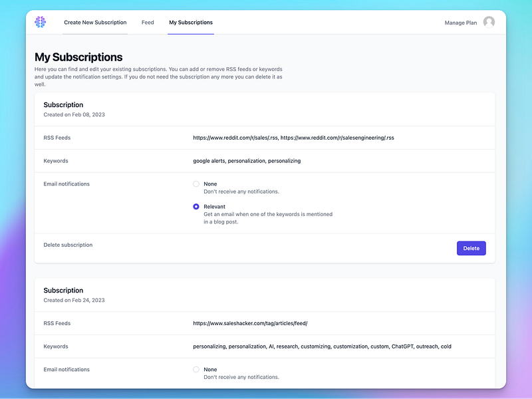Select None email option for Feb 24 subscription
The image size is (532, 399).
point(196,370)
